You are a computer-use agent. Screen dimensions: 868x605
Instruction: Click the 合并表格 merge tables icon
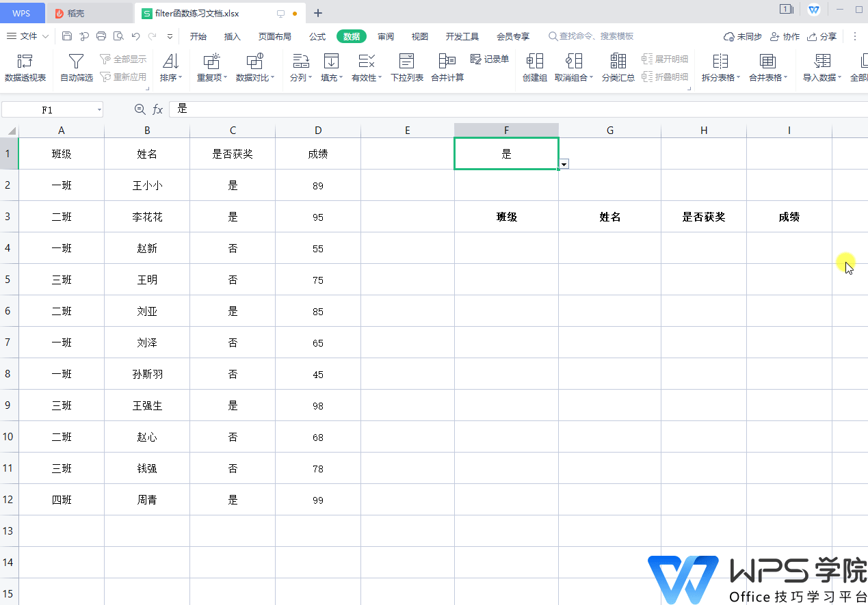(768, 62)
